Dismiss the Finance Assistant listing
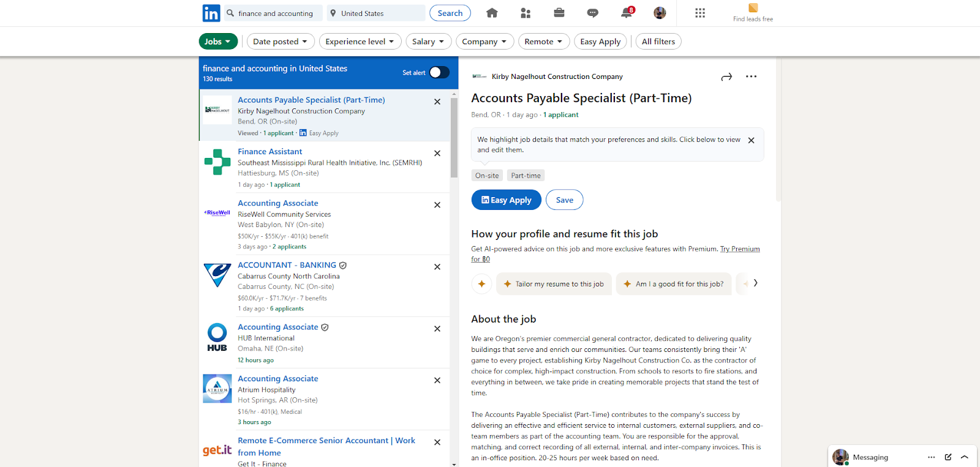 pos(437,153)
